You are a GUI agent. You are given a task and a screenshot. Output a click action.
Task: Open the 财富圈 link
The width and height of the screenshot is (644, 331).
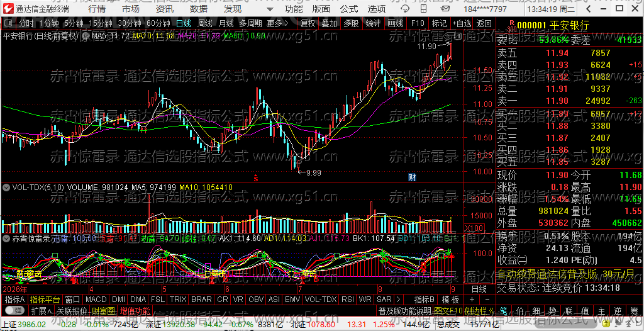tap(103, 310)
